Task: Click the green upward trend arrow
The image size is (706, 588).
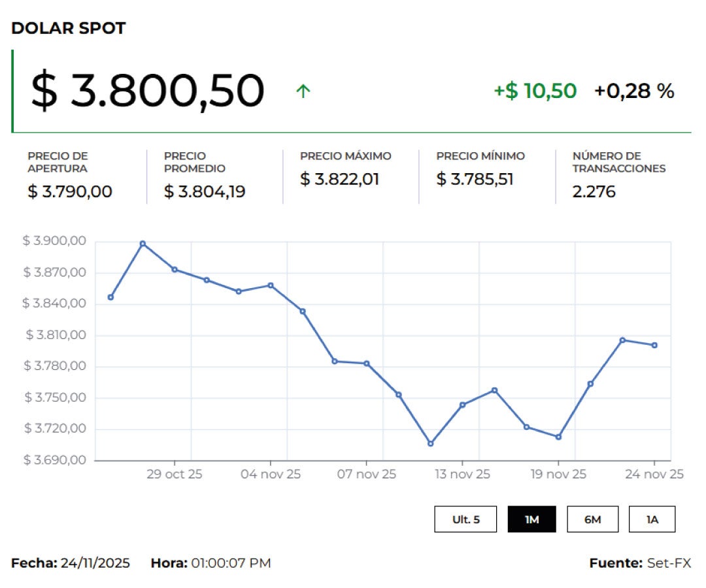Action: point(303,91)
